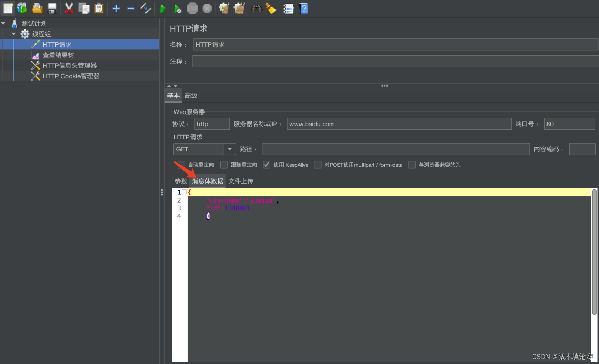Fold JSON block at line 1
The height and width of the screenshot is (364, 599).
pyautogui.click(x=184, y=192)
